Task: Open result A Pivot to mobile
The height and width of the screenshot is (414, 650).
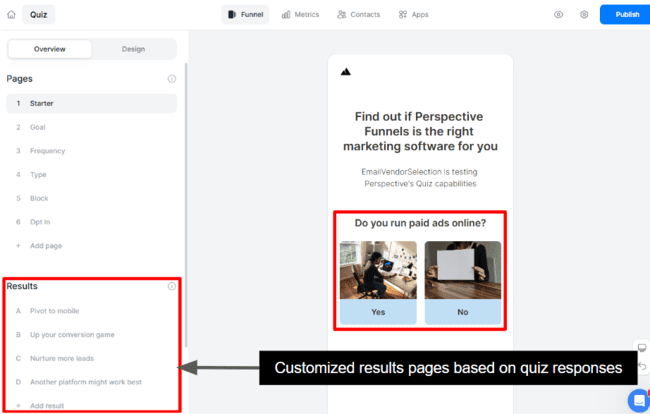Action: click(x=92, y=311)
